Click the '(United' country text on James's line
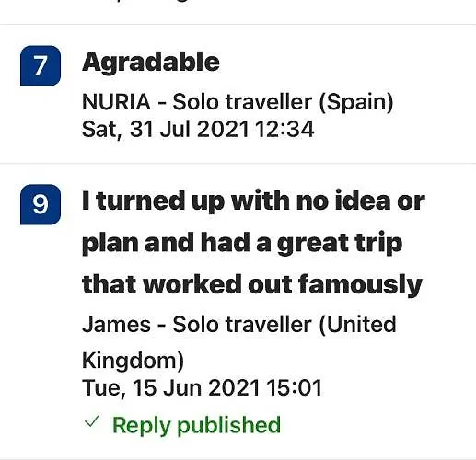 pyautogui.click(x=357, y=325)
